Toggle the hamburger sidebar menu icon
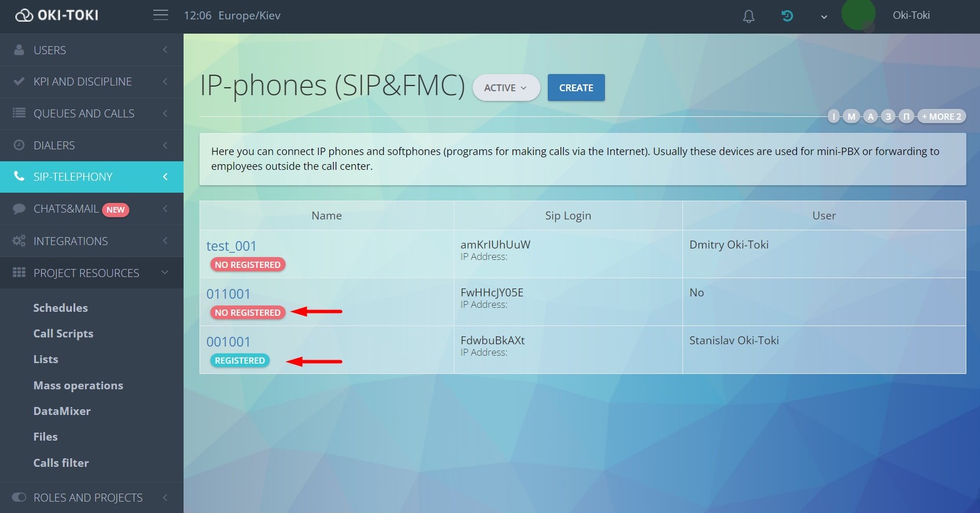980x513 pixels. pyautogui.click(x=161, y=15)
